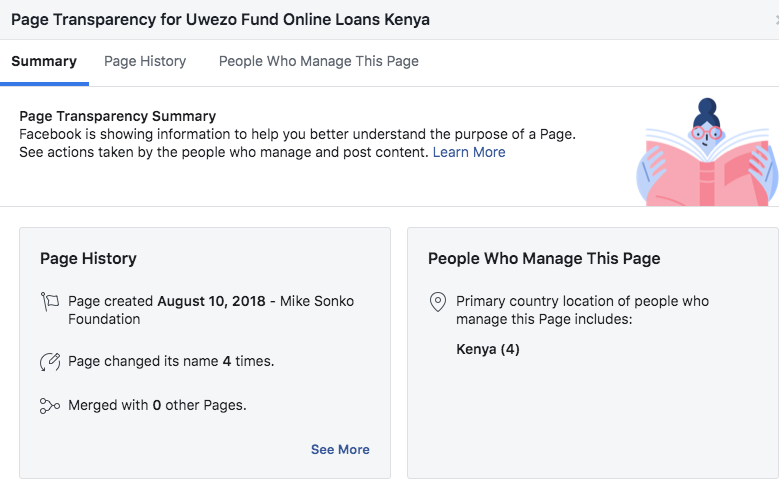Open People Who Manage This Page tab
This screenshot has height=485, width=779.
318,61
